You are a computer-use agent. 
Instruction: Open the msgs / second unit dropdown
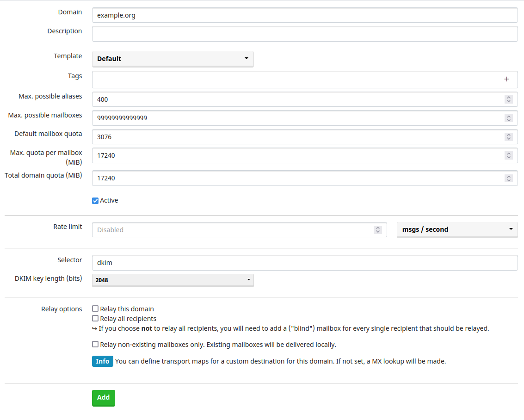(x=457, y=229)
